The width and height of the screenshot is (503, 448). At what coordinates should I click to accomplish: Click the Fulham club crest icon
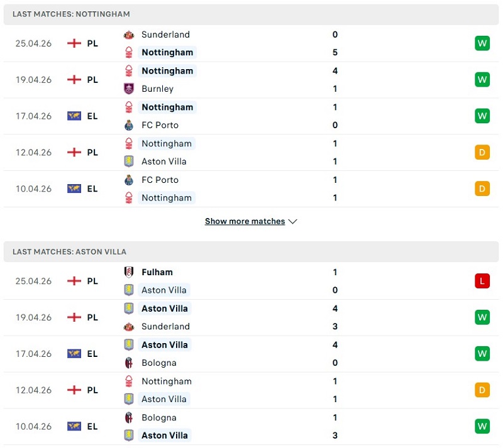(129, 272)
